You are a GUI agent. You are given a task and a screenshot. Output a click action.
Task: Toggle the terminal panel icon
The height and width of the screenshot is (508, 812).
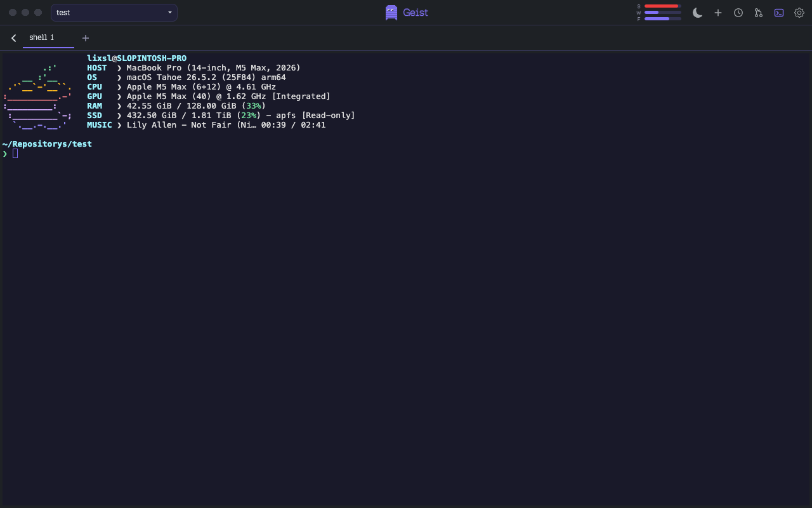[x=779, y=13]
